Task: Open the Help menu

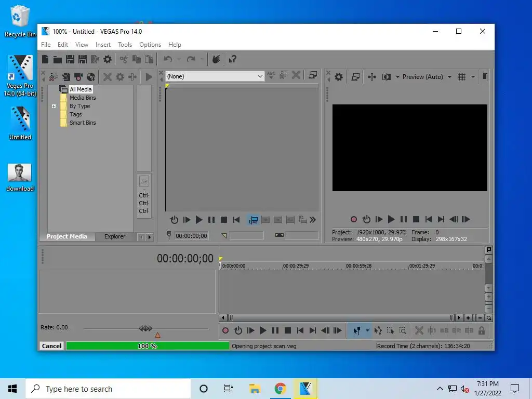Action: 175,45
